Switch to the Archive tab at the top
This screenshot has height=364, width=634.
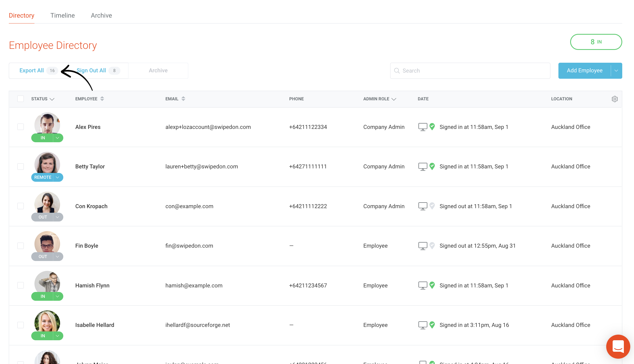101,15
